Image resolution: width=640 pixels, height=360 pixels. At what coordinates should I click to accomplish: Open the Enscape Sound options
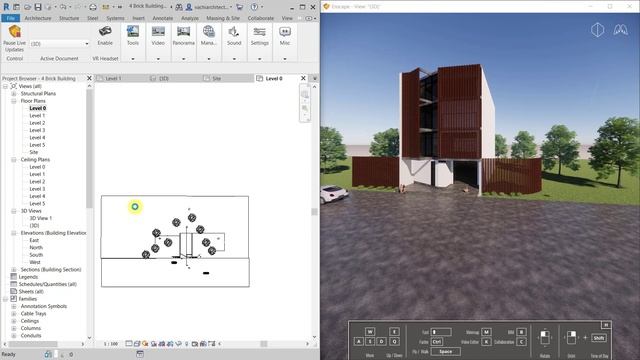click(x=234, y=31)
